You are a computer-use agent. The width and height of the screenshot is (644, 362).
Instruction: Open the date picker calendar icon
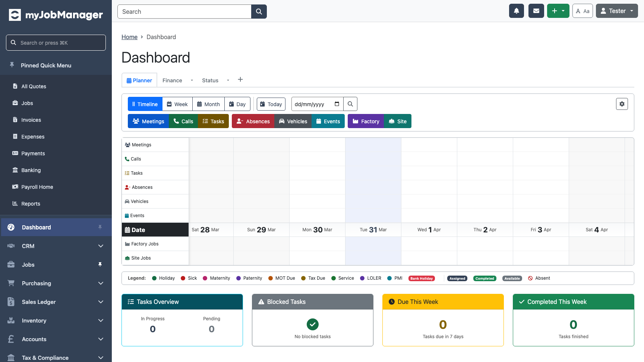(337, 104)
